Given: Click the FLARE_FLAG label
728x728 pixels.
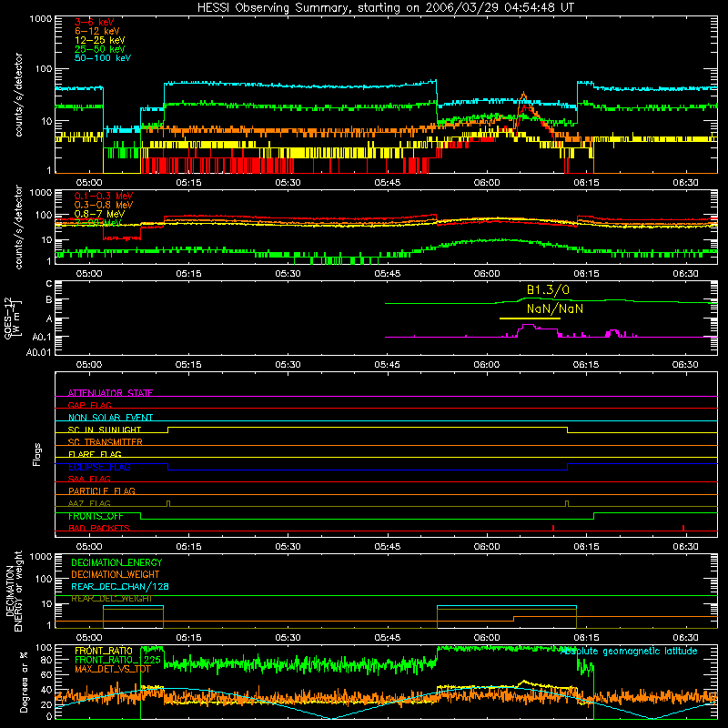Looking at the screenshot, I should tap(95, 454).
